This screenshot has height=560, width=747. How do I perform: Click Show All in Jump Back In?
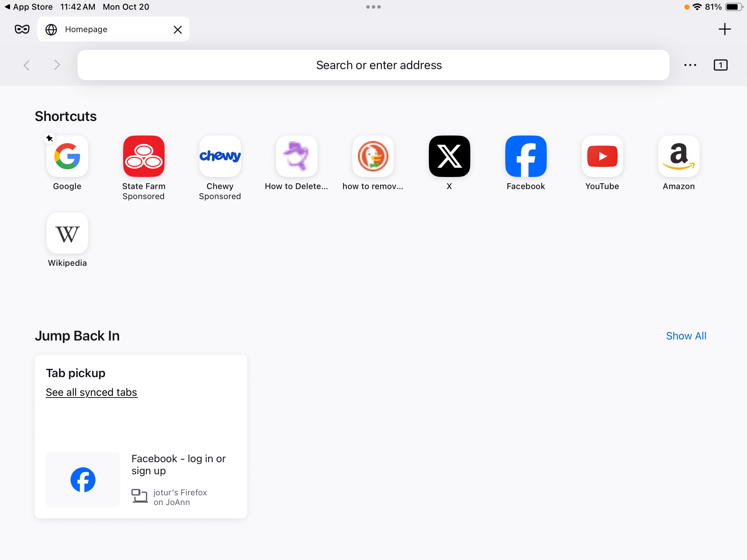[686, 336]
